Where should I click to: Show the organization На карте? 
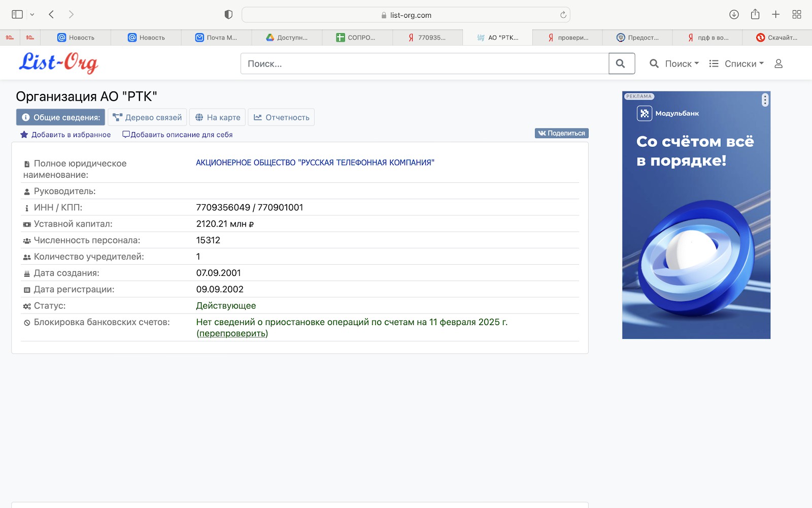point(217,117)
